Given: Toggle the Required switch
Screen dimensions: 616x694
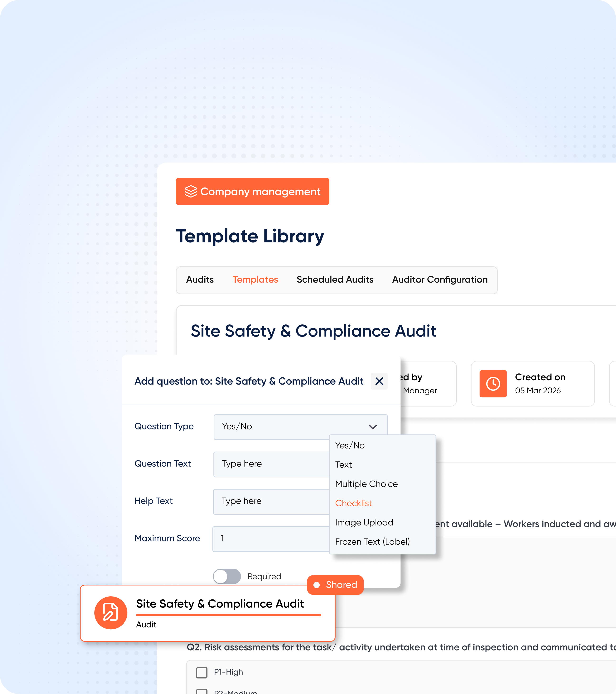Looking at the screenshot, I should point(227,576).
